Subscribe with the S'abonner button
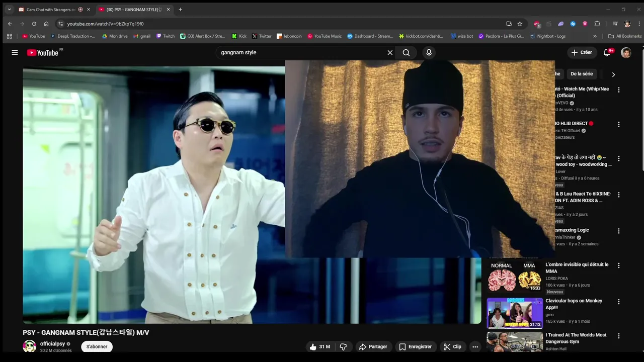This screenshot has width=644, height=362. pyautogui.click(x=97, y=347)
